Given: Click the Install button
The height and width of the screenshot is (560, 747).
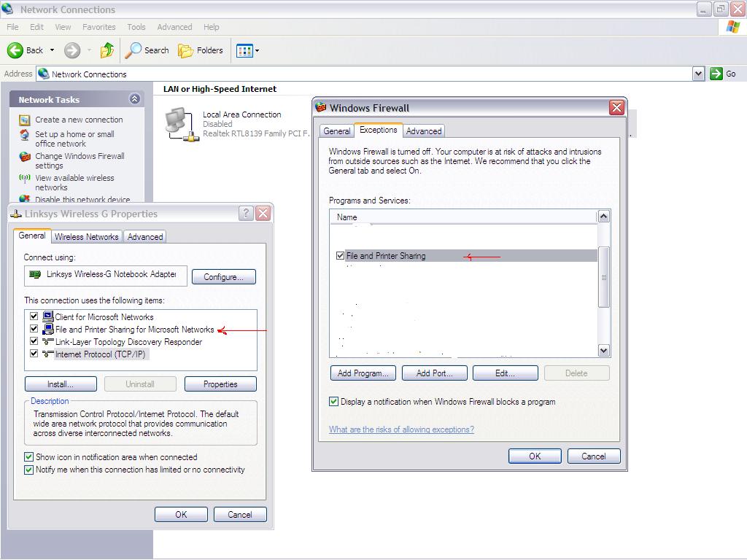Looking at the screenshot, I should 61,384.
